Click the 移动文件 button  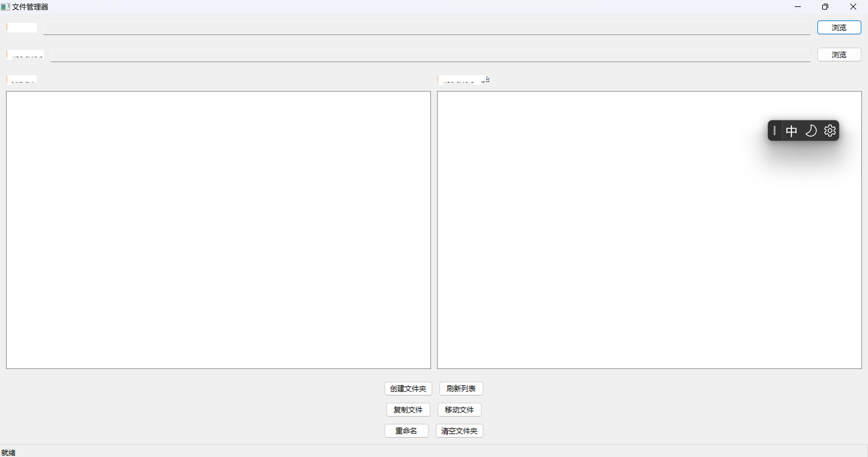[459, 409]
